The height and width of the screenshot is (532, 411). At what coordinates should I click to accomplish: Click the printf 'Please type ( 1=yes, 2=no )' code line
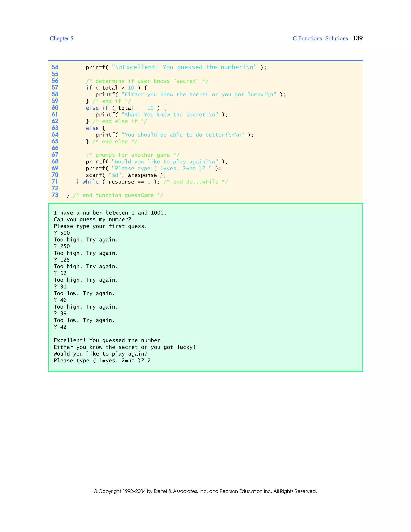pyautogui.click(x=153, y=169)
